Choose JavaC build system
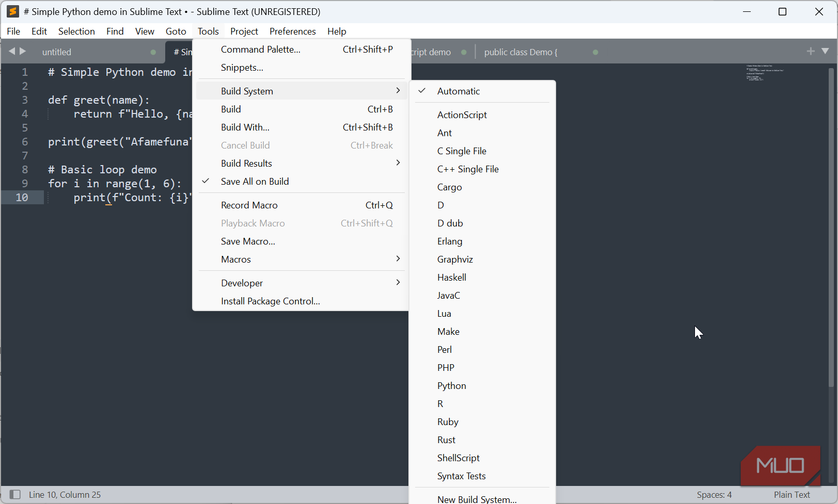838x504 pixels. pyautogui.click(x=482, y=296)
